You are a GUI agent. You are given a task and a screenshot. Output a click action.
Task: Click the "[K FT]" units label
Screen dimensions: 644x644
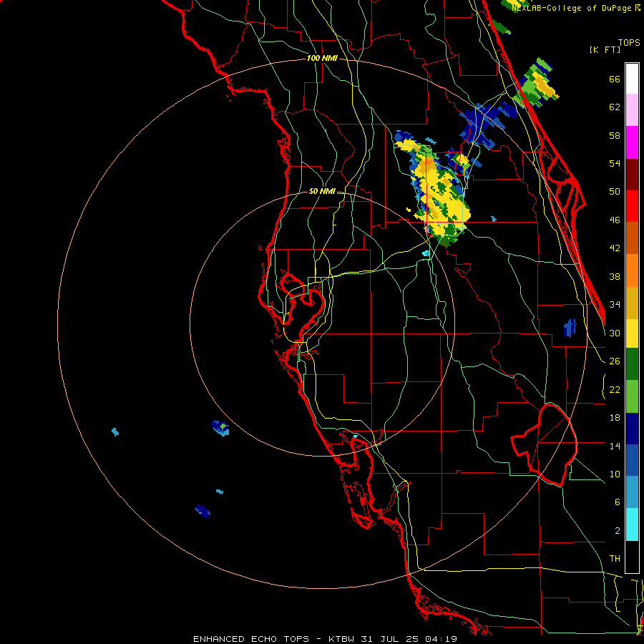(x=605, y=49)
